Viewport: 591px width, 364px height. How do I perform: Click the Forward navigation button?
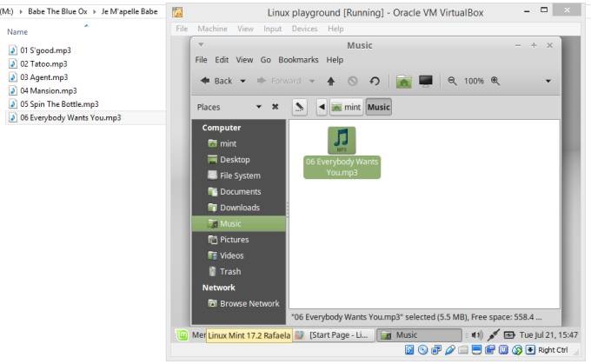[279, 81]
